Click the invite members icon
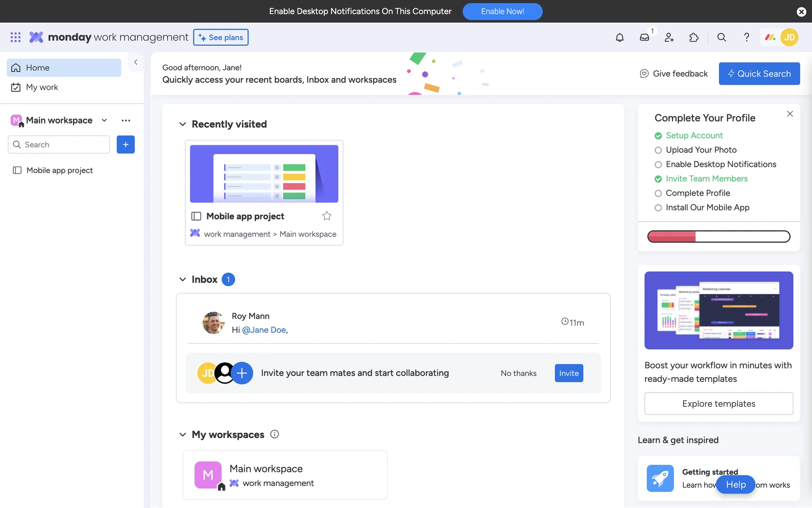 pyautogui.click(x=669, y=37)
